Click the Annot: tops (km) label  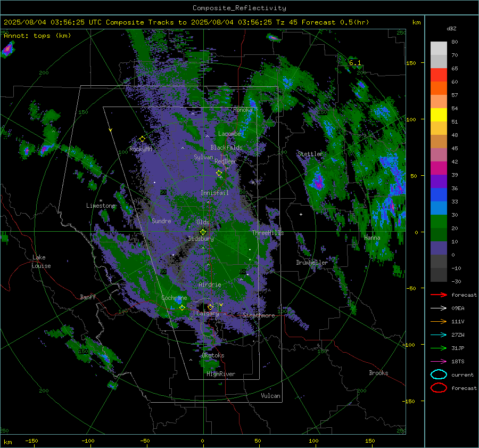(37, 36)
